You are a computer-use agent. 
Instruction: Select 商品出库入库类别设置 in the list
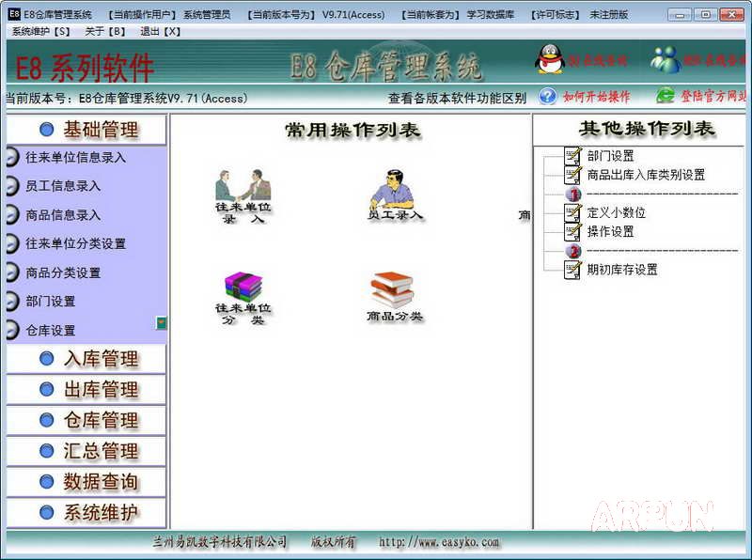point(646,175)
